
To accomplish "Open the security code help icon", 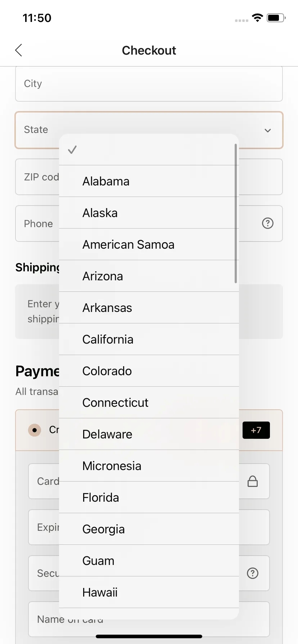I will (253, 573).
